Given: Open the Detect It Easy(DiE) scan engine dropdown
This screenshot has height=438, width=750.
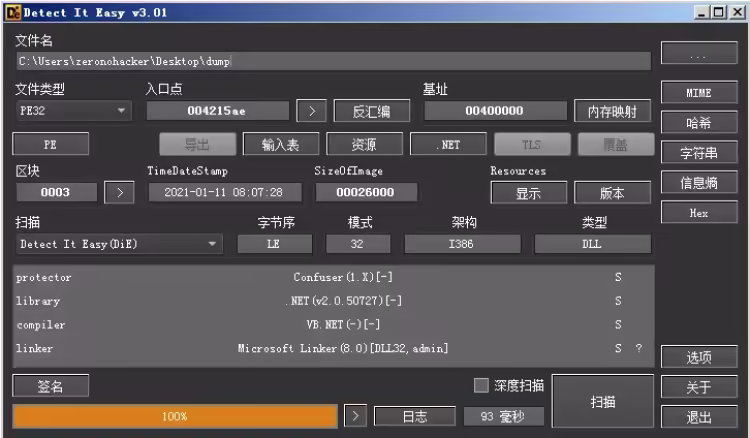Looking at the screenshot, I should 119,244.
